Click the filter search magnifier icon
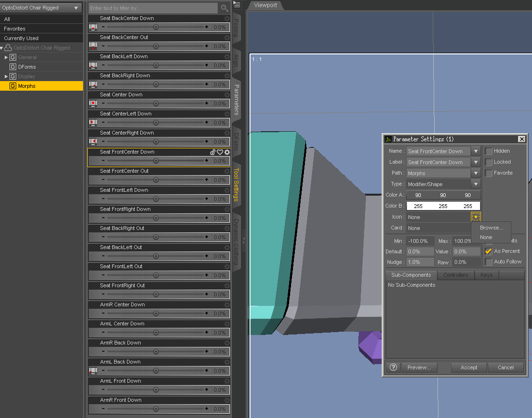 tap(225, 8)
